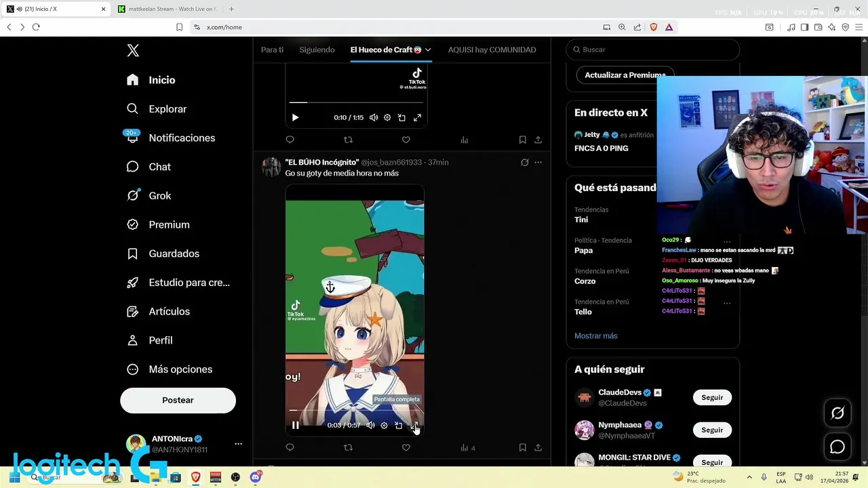Open Perfil in sidebar
The width and height of the screenshot is (868, 488).
click(150, 340)
